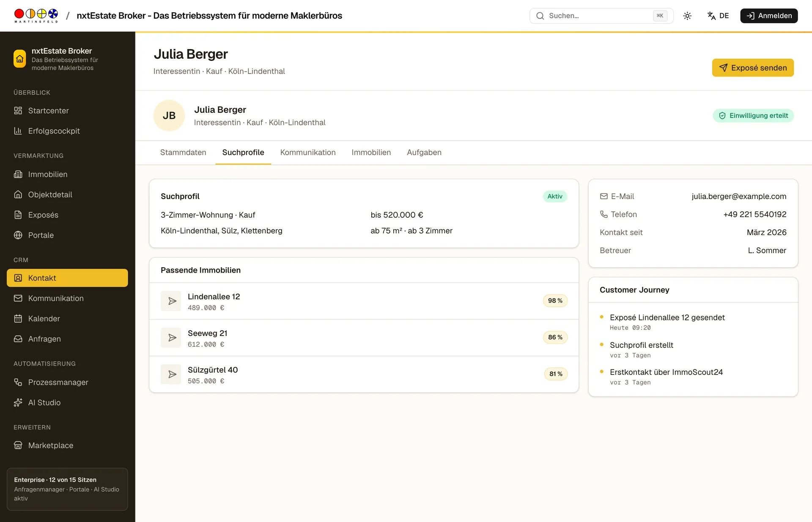This screenshot has width=812, height=522.
Task: Click the nxtEstate Broker house icon
Action: (20, 59)
